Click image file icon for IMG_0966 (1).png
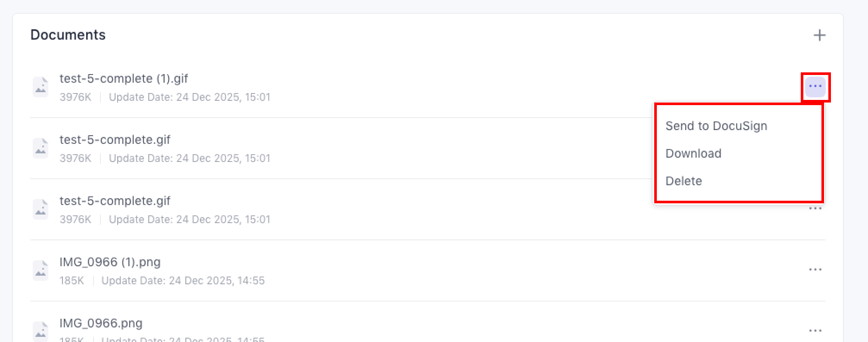The height and width of the screenshot is (342, 868). pos(41,270)
